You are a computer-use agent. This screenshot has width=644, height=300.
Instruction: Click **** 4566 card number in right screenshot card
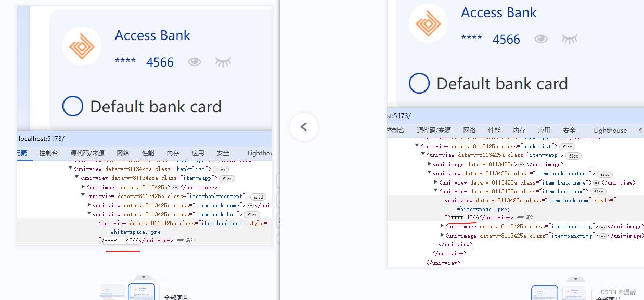coord(491,39)
